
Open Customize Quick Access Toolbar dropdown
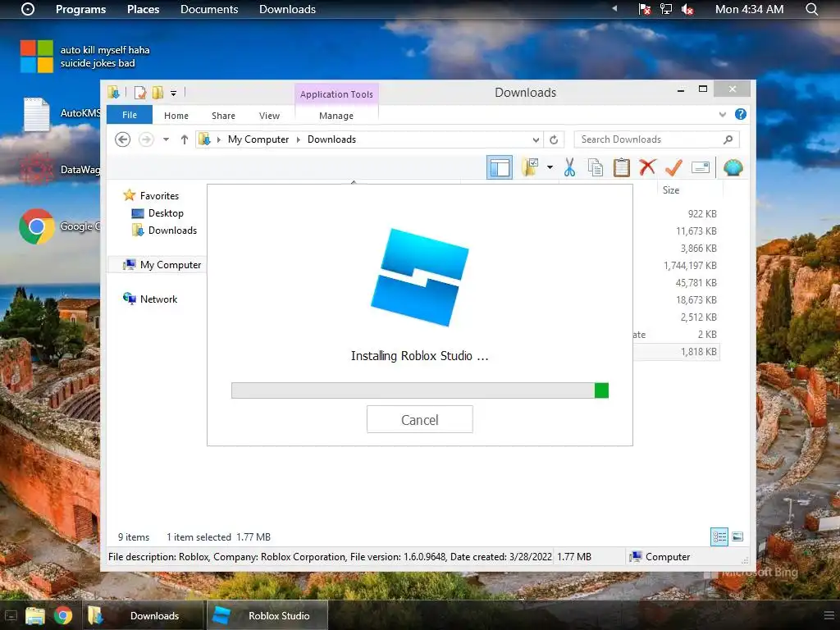click(x=174, y=93)
